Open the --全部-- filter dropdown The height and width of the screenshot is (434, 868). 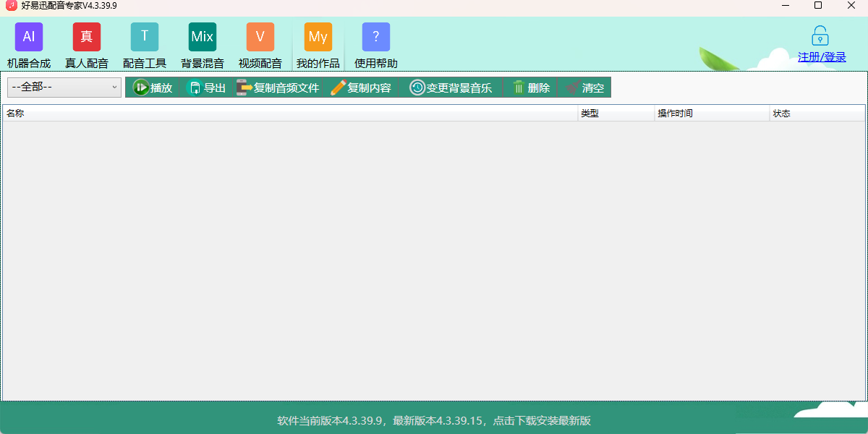[64, 87]
